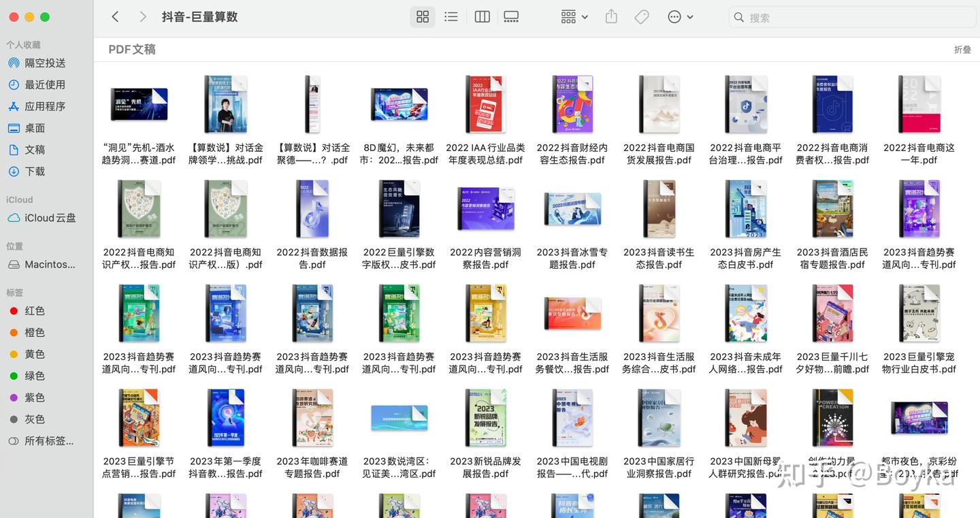Go back with the left chevron

[x=115, y=17]
